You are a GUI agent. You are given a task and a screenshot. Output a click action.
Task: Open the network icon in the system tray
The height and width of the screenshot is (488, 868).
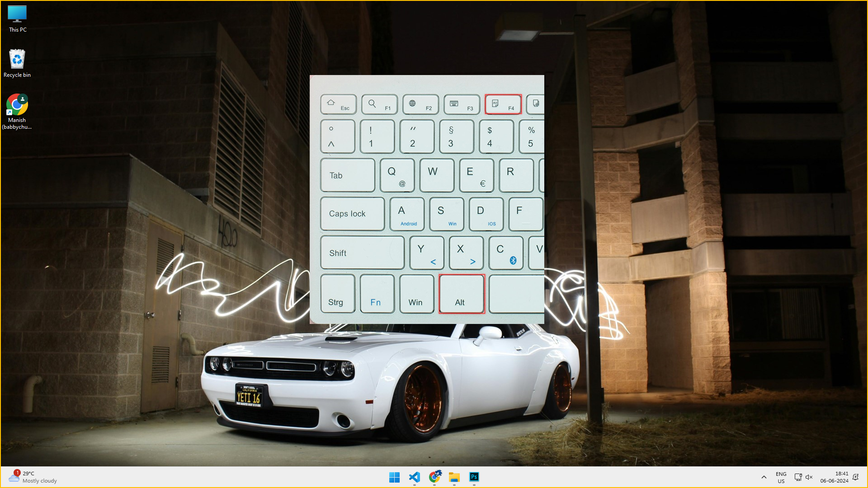[x=798, y=477]
